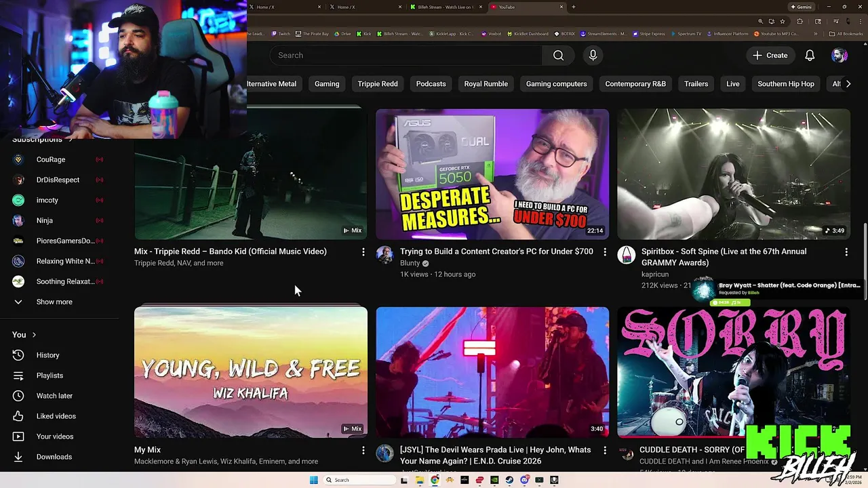Open the NVIDIA app from the taskbar
The width and height of the screenshot is (868, 488).
[x=494, y=480]
